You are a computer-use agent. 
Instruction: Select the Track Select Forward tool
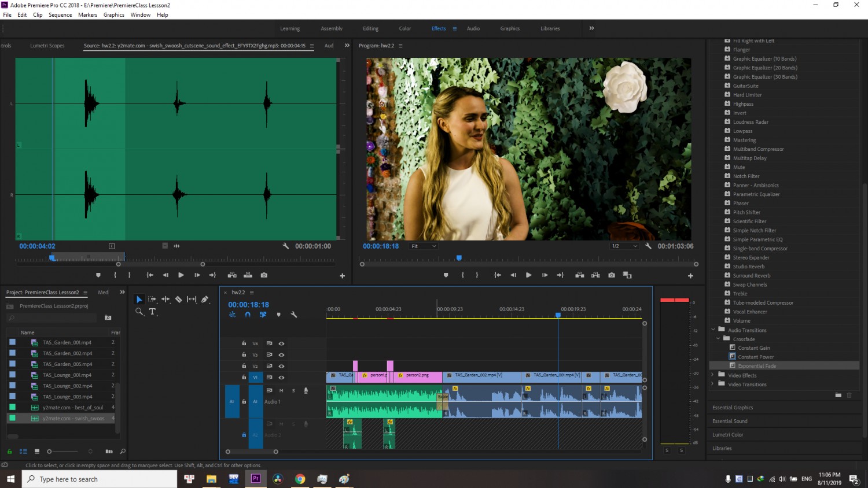(x=152, y=299)
